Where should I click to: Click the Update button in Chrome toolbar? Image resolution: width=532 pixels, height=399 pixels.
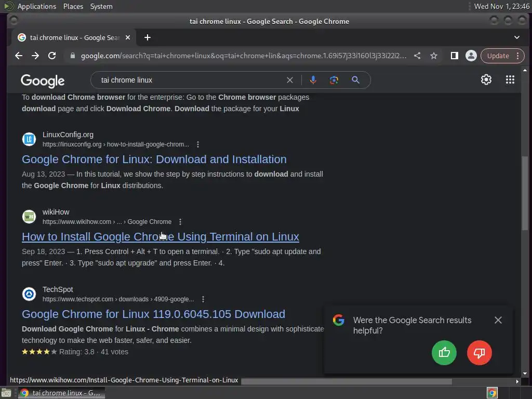click(x=498, y=56)
